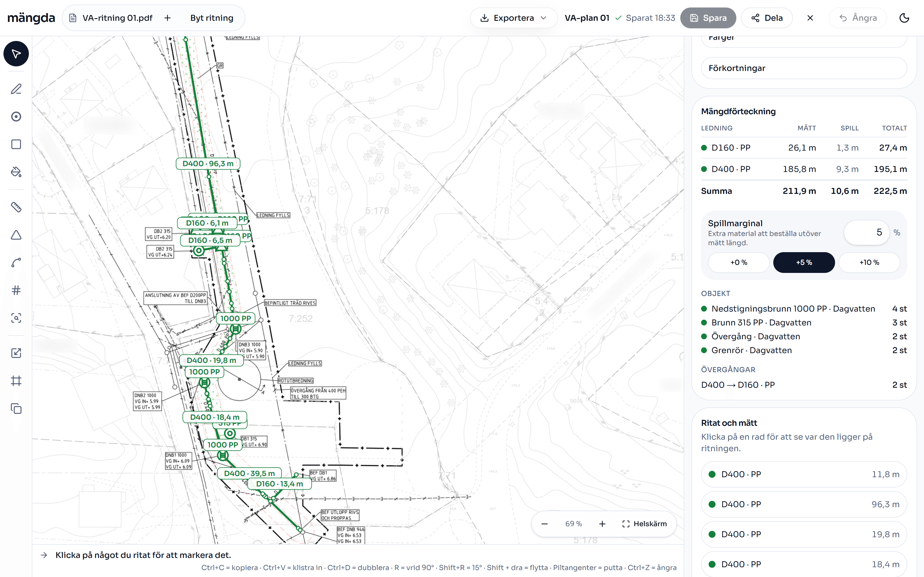Open the Exportera dropdown
This screenshot has width=924, height=577.
click(x=513, y=18)
